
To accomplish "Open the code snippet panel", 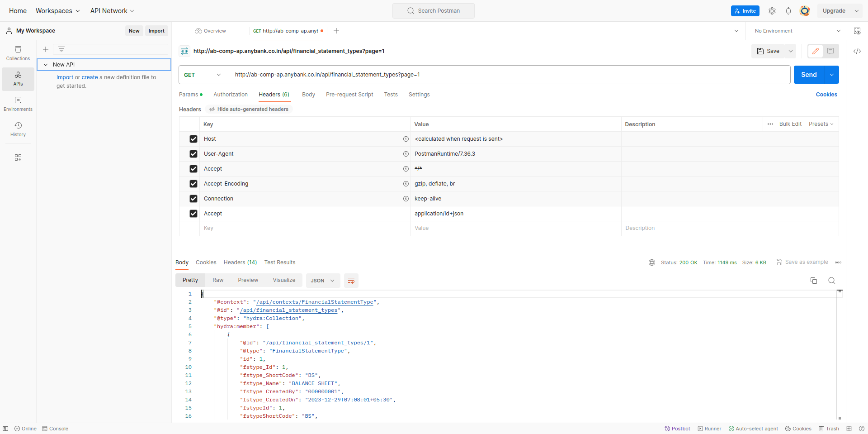I will coord(858,51).
